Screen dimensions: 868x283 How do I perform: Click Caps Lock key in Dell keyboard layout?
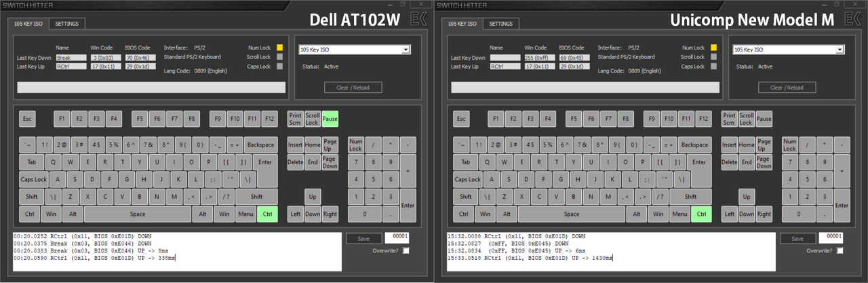click(33, 179)
